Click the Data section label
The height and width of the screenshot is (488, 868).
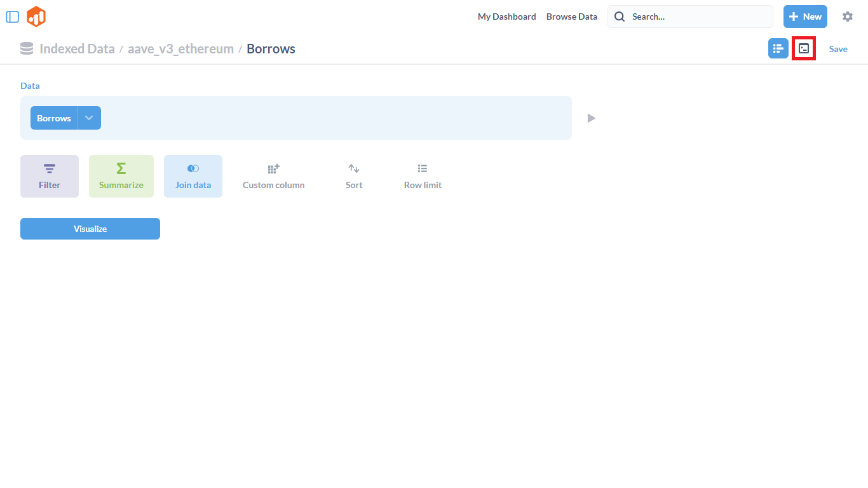pos(30,86)
